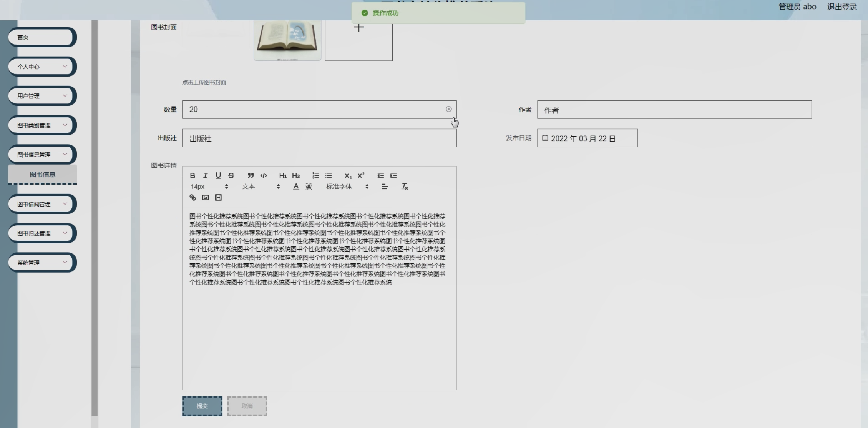
Task: Open the 标准字体 font family dropdown
Action: (x=347, y=187)
